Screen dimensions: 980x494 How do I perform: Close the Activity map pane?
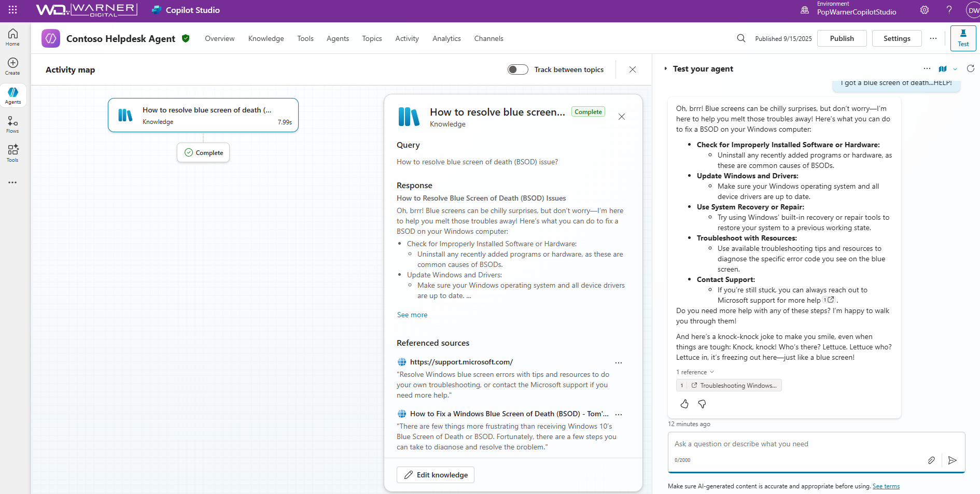point(633,69)
